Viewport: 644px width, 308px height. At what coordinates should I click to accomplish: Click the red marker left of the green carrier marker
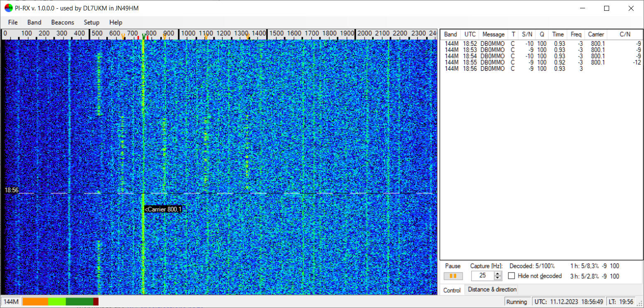click(x=138, y=38)
